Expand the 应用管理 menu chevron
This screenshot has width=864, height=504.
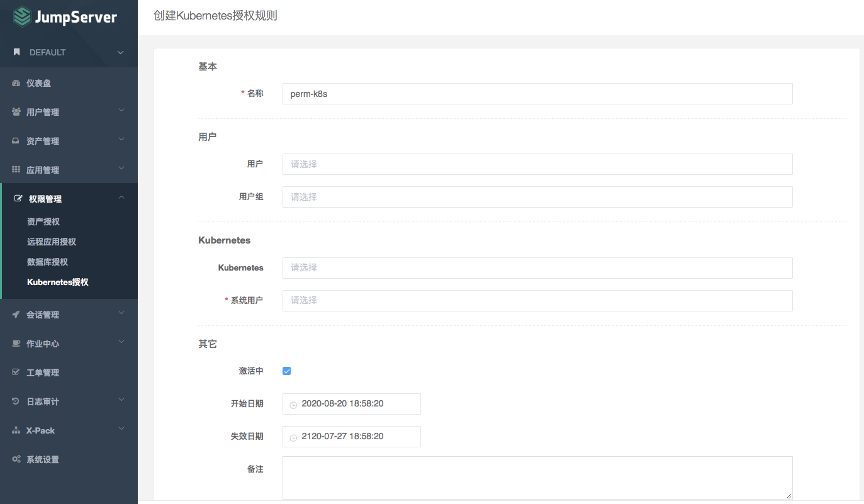tap(121, 169)
